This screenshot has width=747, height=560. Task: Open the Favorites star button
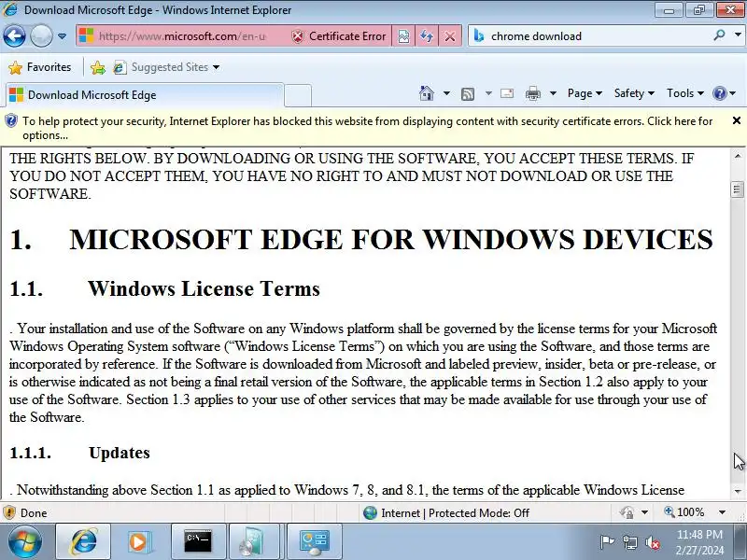coord(39,67)
